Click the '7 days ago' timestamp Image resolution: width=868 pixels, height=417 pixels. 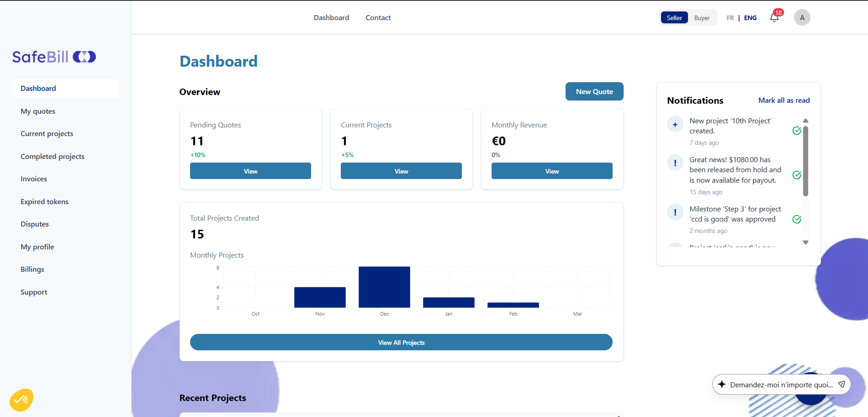tap(704, 143)
